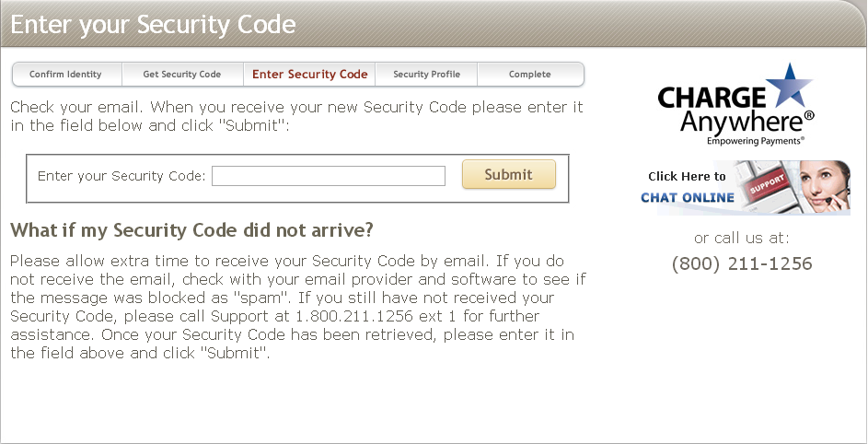Select the Get Security Code step
The width and height of the screenshot is (868, 444).
[x=182, y=75]
